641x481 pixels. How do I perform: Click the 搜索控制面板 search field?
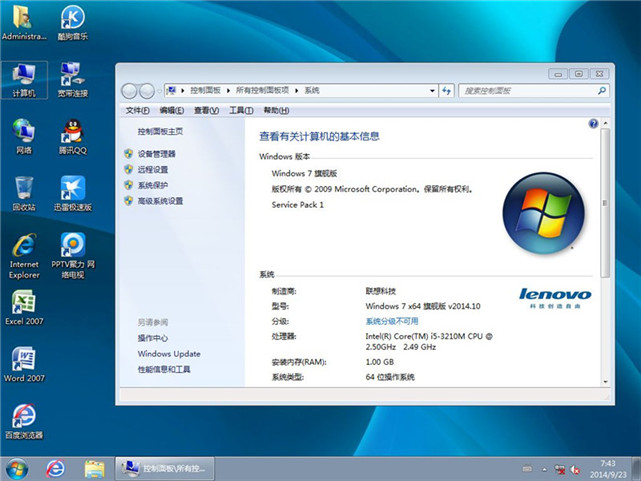(x=528, y=91)
